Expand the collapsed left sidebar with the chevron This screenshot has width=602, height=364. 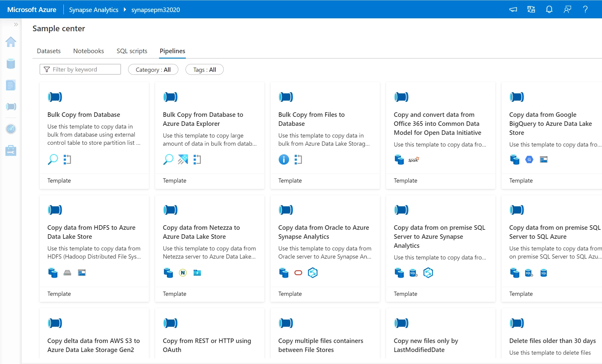(16, 25)
